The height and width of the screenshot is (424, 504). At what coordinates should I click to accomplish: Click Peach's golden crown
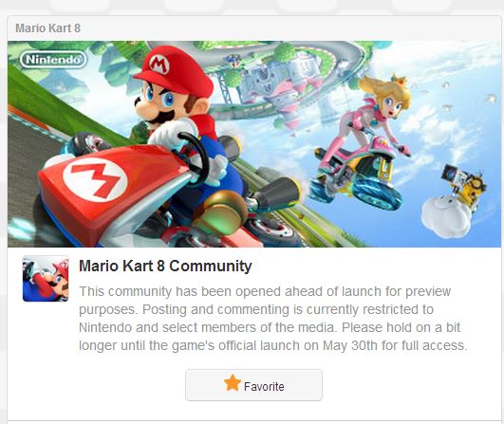(x=398, y=80)
